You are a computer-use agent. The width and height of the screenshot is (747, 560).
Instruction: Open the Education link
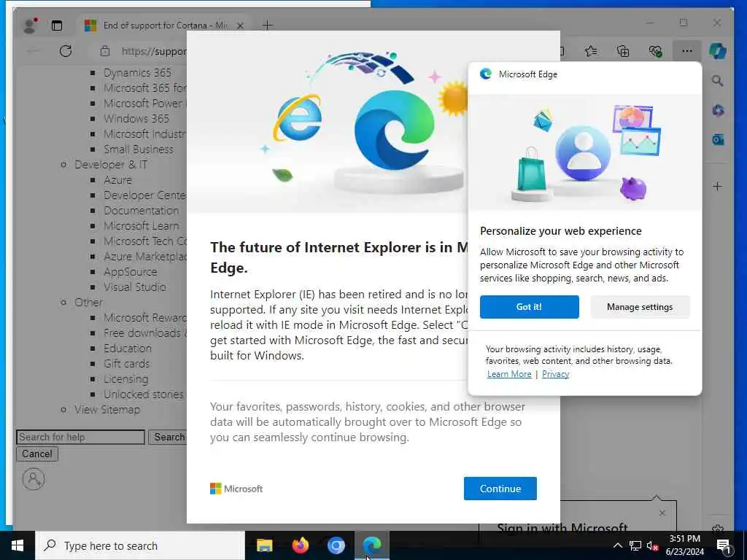click(x=127, y=349)
